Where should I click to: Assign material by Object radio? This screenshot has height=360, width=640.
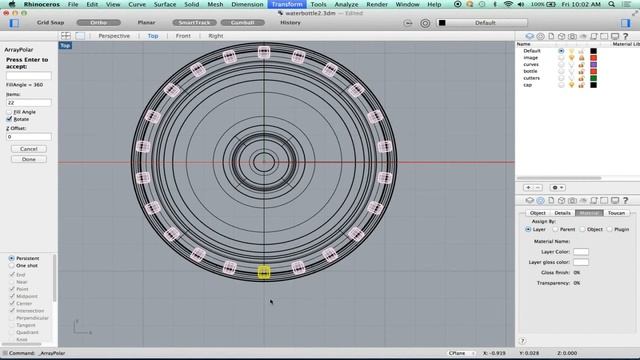582,229
